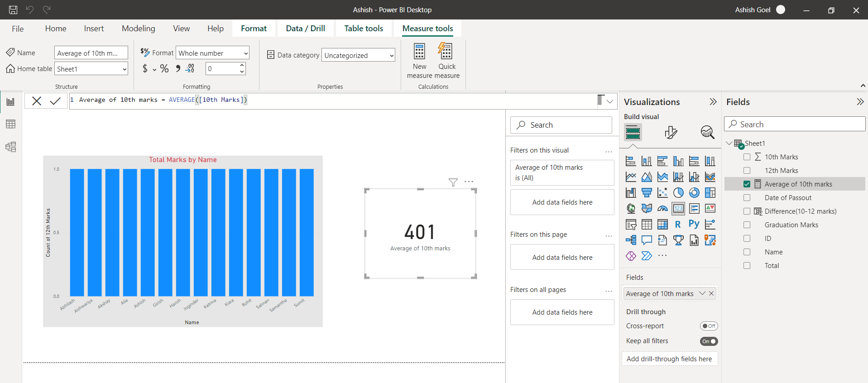Open the Format dropdown showing Whole number

tap(212, 53)
